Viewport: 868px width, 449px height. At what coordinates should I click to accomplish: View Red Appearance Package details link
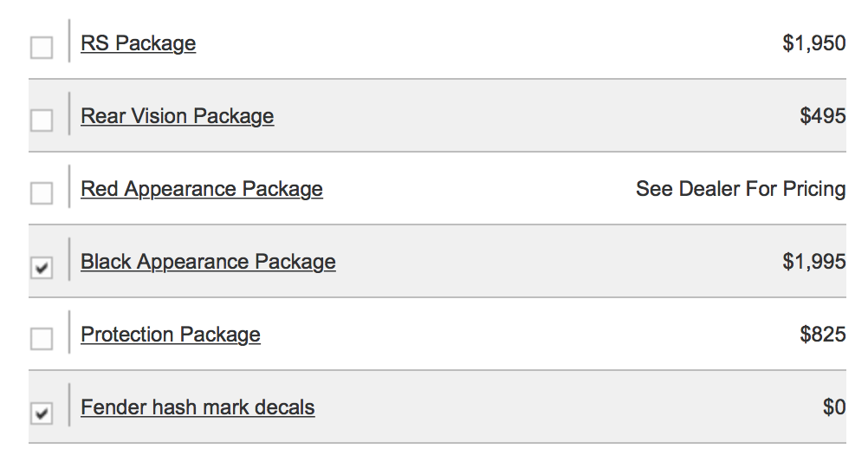pos(201,189)
